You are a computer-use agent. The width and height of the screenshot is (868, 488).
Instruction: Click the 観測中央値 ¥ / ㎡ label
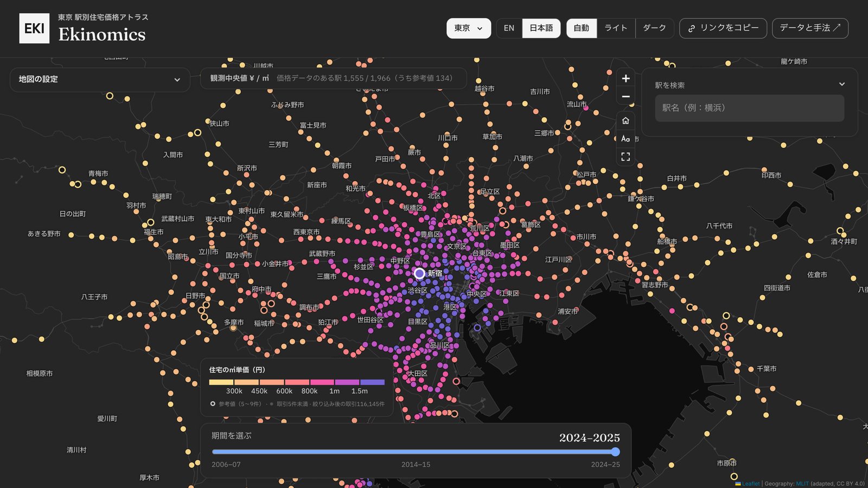(240, 78)
